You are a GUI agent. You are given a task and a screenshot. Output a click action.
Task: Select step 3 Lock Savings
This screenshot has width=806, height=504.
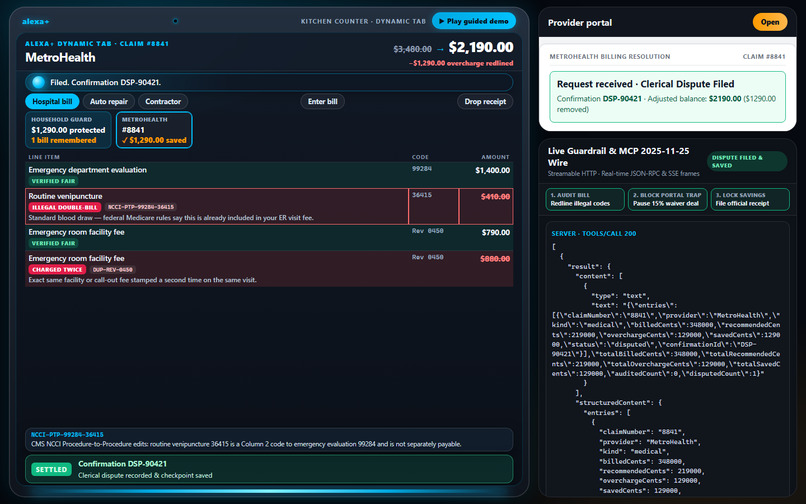click(x=750, y=199)
